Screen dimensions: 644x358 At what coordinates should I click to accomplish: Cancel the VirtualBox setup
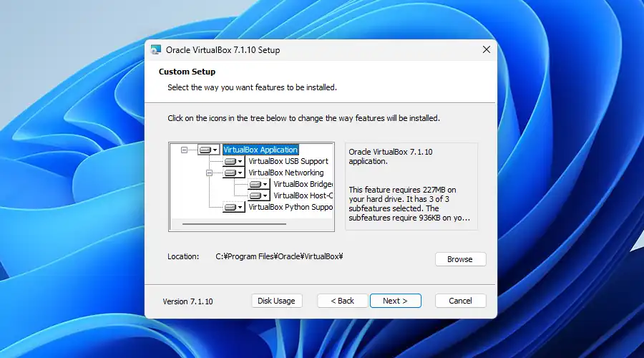(460, 301)
